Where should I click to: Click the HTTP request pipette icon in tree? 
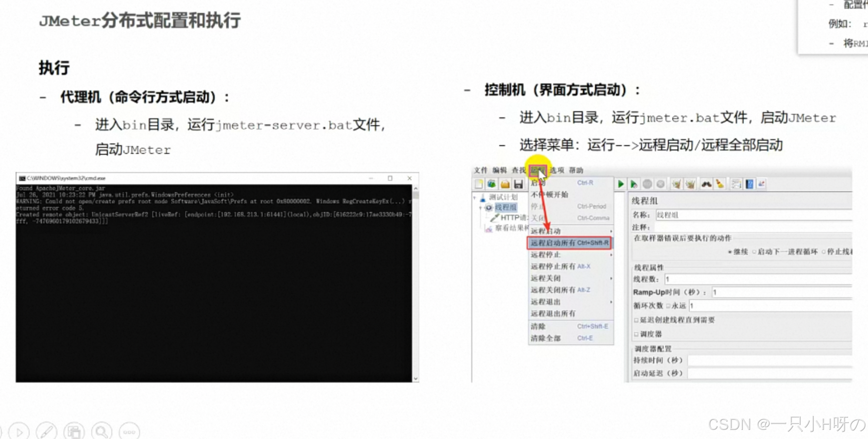coord(495,218)
